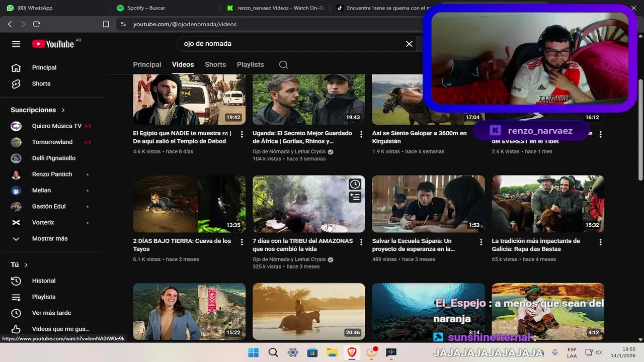Search within channel using magnifier icon

(x=283, y=64)
